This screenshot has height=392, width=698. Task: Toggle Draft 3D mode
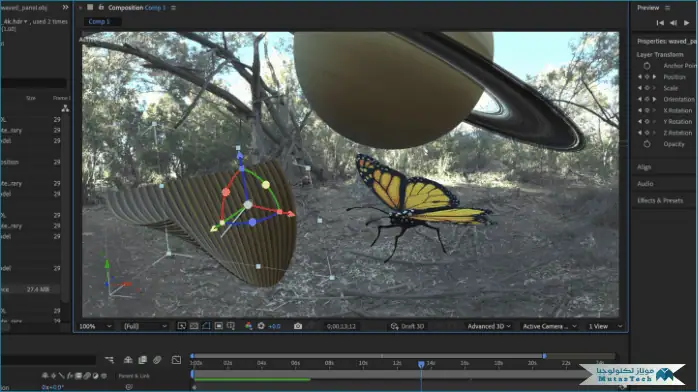[407, 326]
